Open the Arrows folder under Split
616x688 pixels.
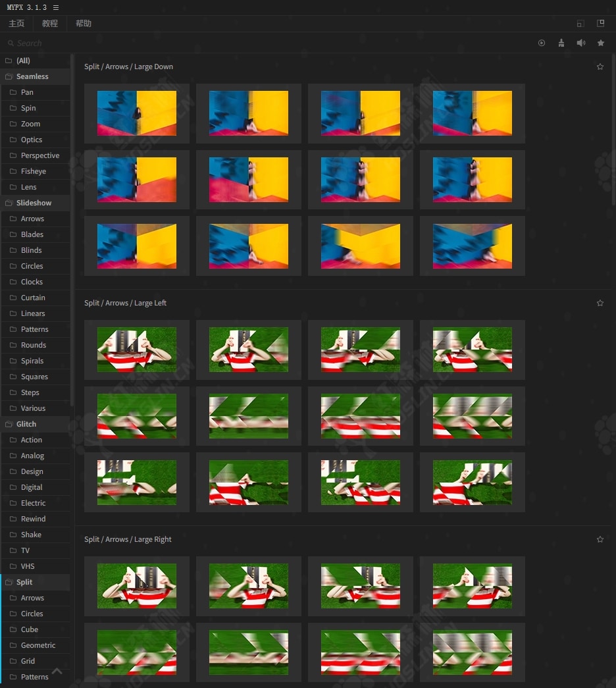click(x=36, y=598)
